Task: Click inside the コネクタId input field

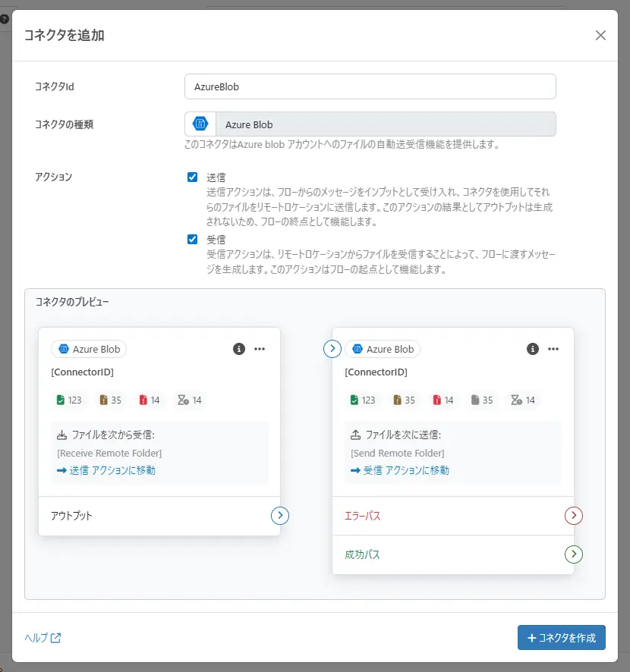Action: pos(370,86)
